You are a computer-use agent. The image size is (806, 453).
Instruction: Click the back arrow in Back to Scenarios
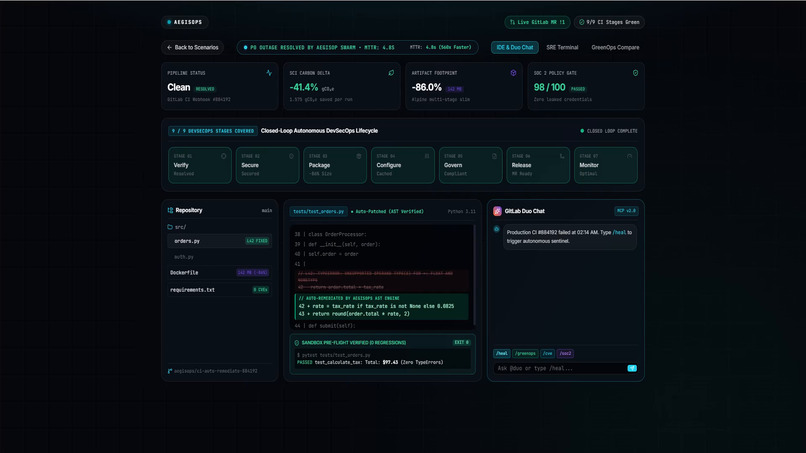pos(170,47)
